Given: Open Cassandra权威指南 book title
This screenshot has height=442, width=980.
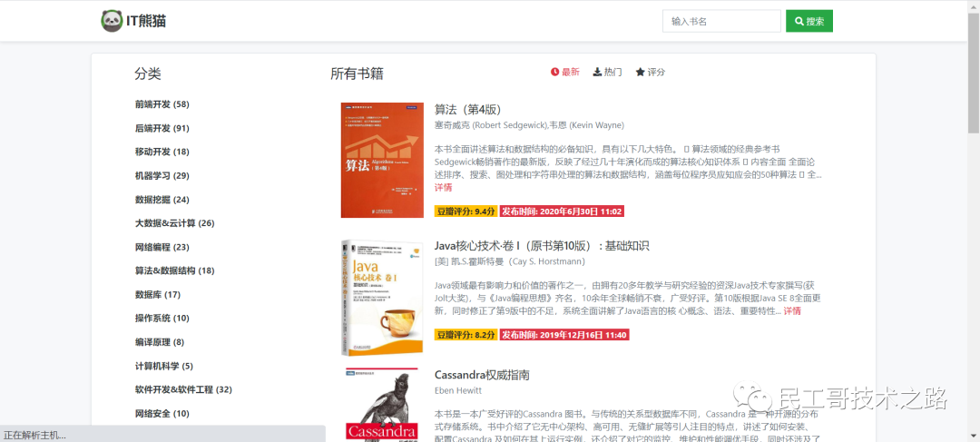Looking at the screenshot, I should pos(482,375).
